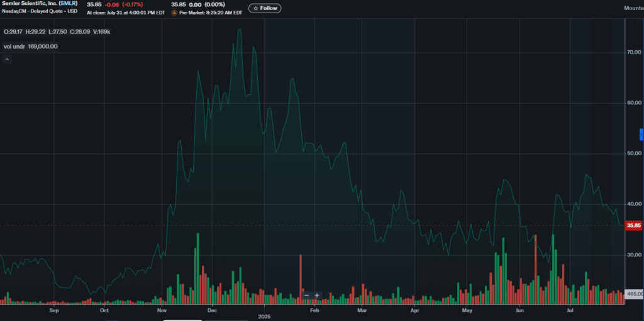The width and height of the screenshot is (644, 321).
Task: Expand the blue side panel arrow tab
Action: click(x=641, y=134)
